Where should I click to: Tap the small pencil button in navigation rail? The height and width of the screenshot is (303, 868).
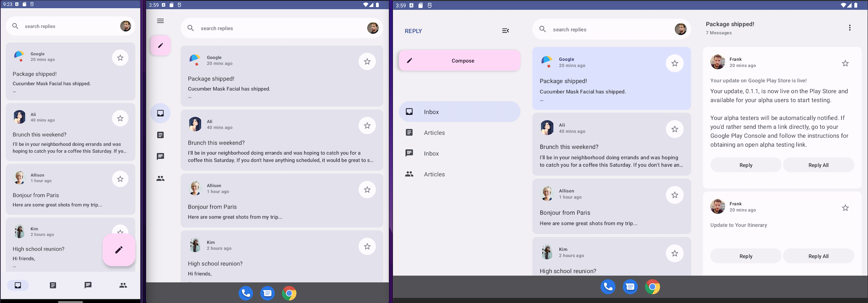click(160, 46)
